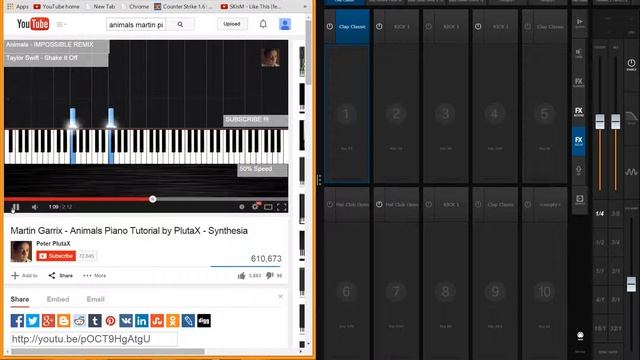The height and width of the screenshot is (360, 640).
Task: Share the video on Tumblr
Action: point(95,320)
